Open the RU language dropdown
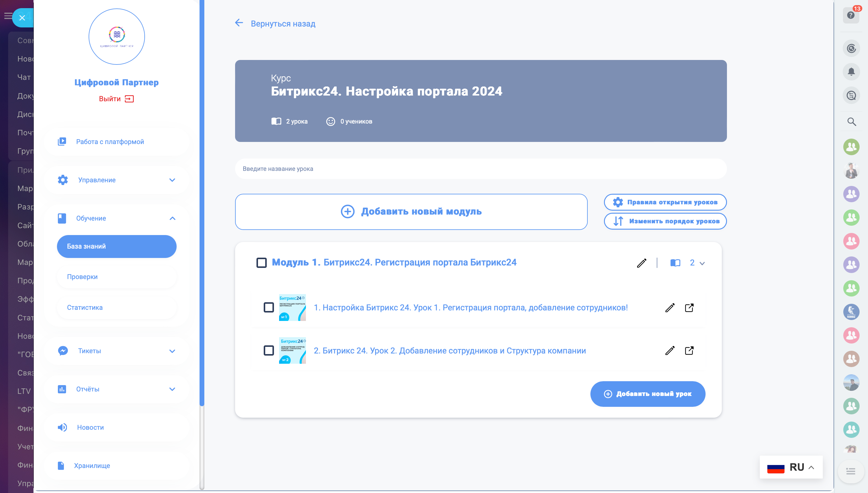Screen dimensions: 868x493 (x=791, y=467)
